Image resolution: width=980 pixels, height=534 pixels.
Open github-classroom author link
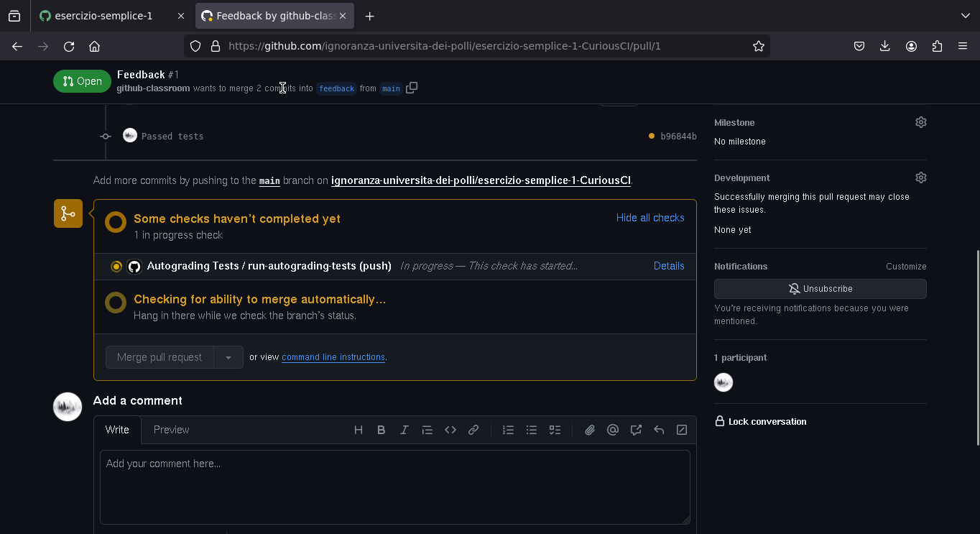tap(153, 88)
